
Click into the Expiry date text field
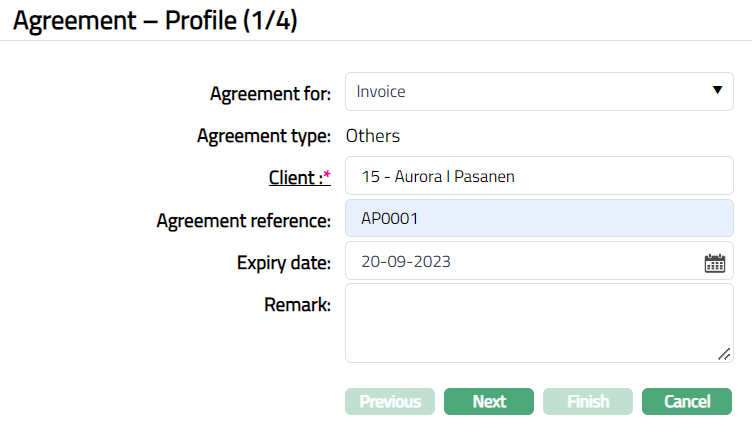[520, 263]
